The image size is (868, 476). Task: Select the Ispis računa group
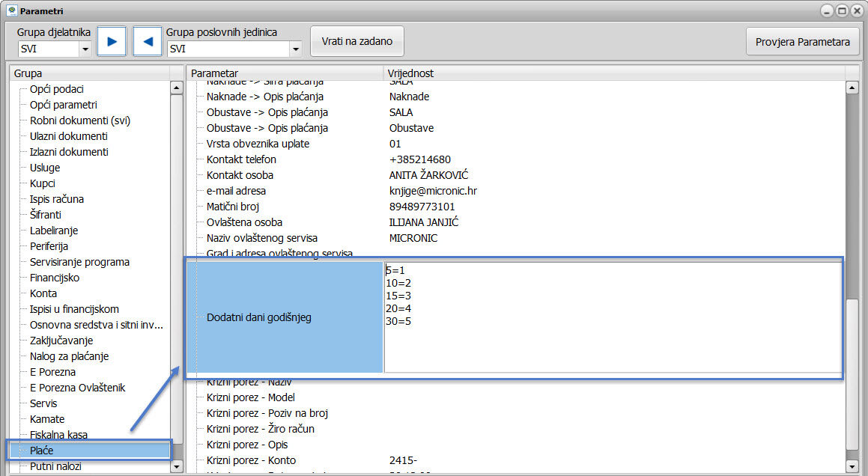(56, 199)
